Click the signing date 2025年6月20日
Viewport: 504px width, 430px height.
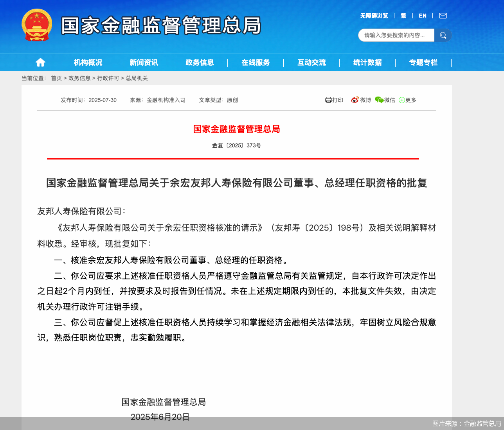tap(160, 417)
